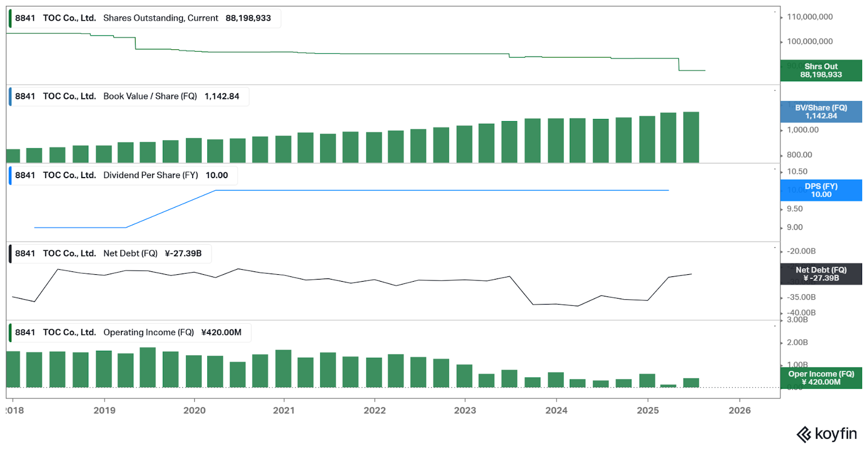Click the 800.00 book value axis label

coord(799,155)
